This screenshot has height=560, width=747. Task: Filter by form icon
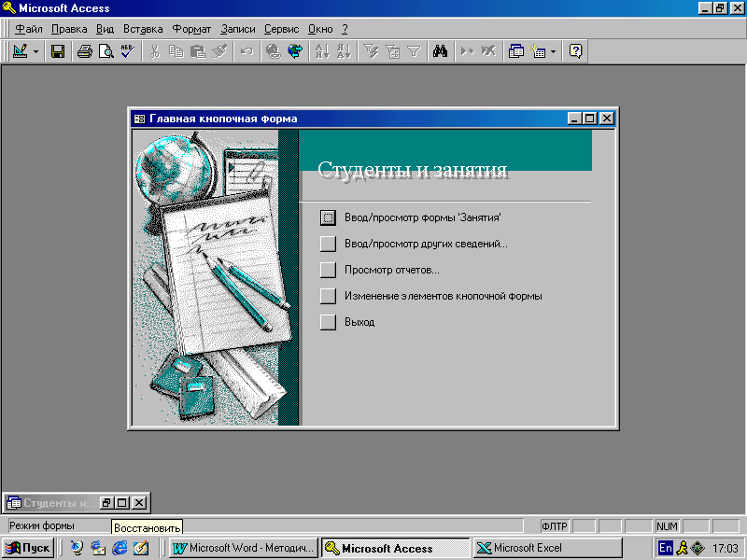click(x=392, y=51)
